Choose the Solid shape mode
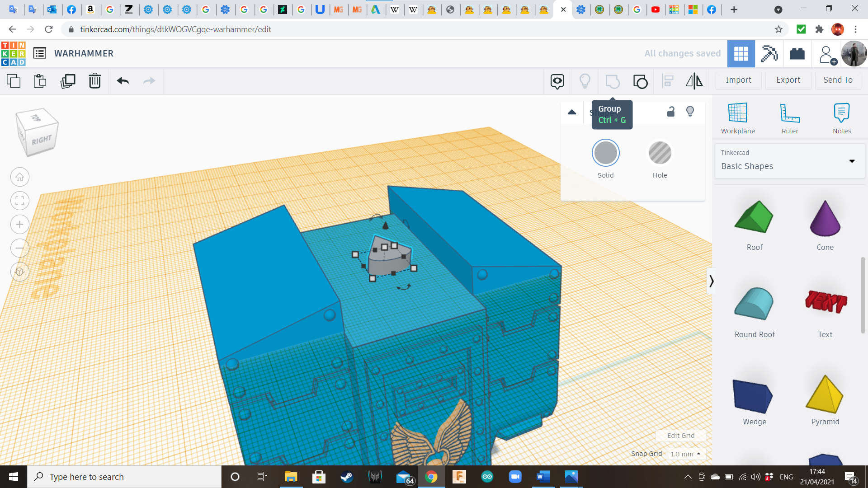 605,153
